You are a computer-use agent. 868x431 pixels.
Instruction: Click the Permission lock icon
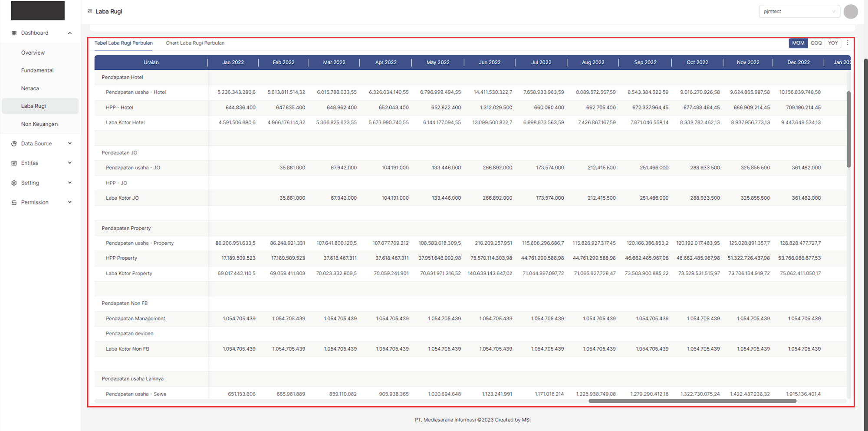click(14, 203)
